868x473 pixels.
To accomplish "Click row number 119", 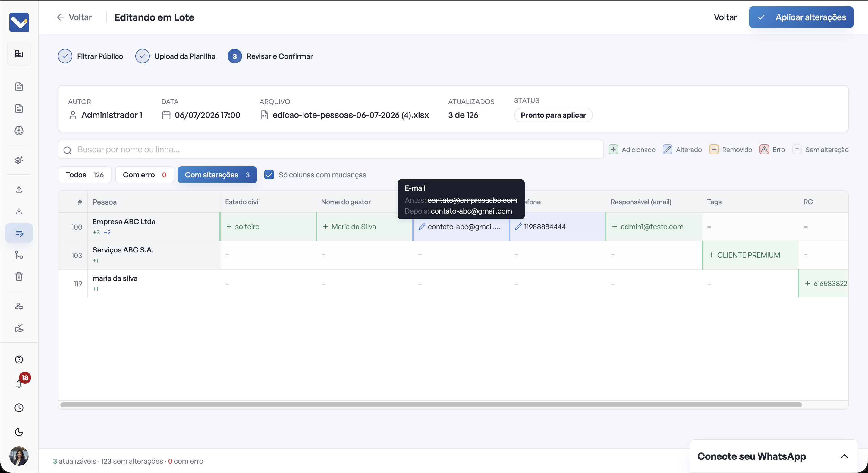I will coord(78,284).
